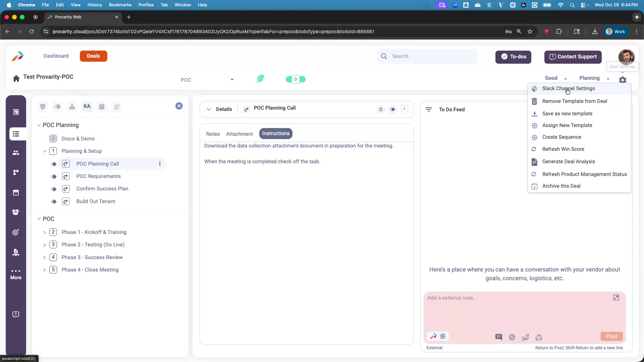This screenshot has height=362, width=644.
Task: Click the Contact Support button
Action: pos(573,57)
